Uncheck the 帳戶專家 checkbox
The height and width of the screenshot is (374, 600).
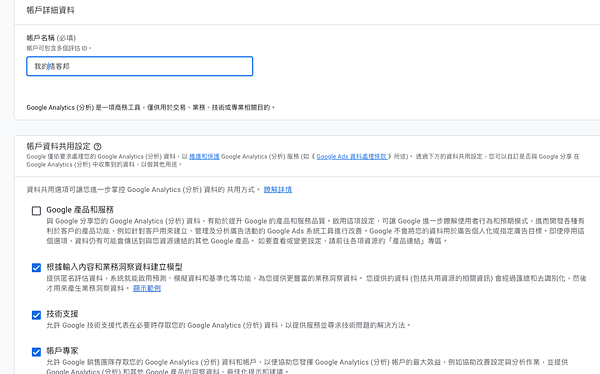pos(36,352)
